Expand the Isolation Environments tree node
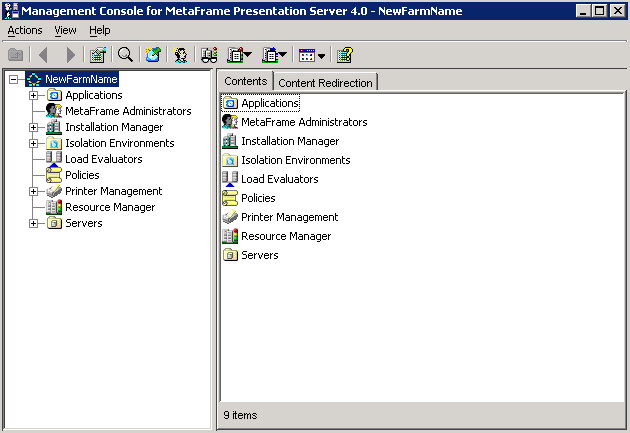630x433 pixels. tap(33, 143)
